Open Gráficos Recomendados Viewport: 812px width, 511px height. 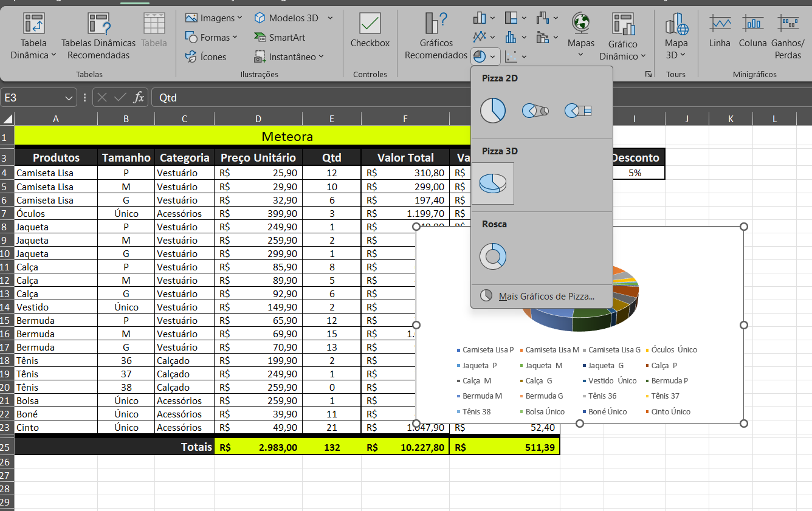coord(436,36)
